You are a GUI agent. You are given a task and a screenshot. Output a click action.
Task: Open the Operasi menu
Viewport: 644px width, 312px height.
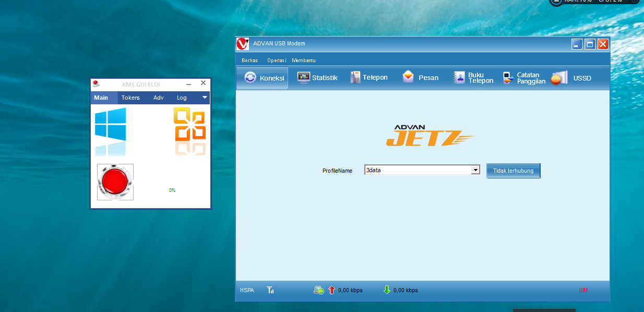277,61
